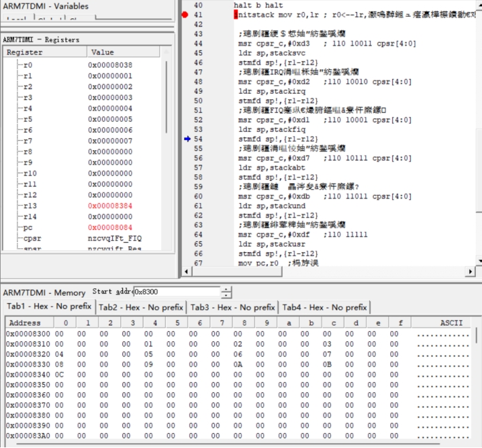
Task: Click r0 value 0x00008038
Action: coord(110,65)
